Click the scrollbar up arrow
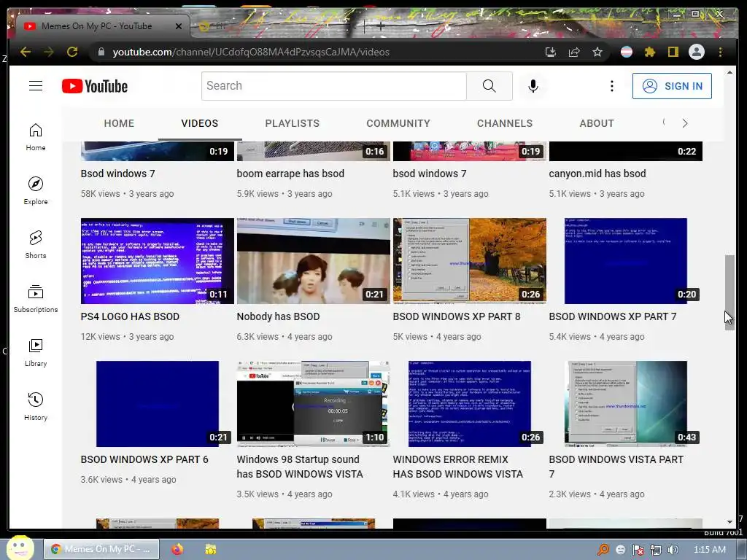Screen dimensions: 747x560 coord(729,72)
